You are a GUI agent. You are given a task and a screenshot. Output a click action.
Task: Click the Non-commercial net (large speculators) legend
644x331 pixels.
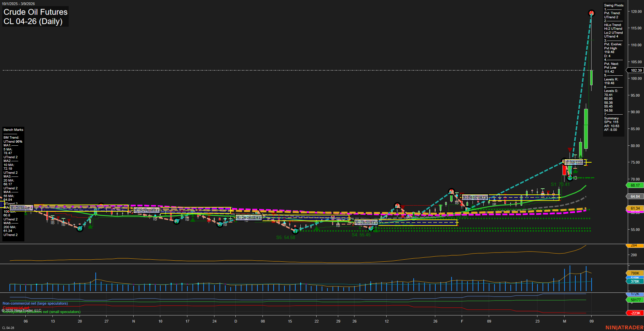(x=35, y=303)
